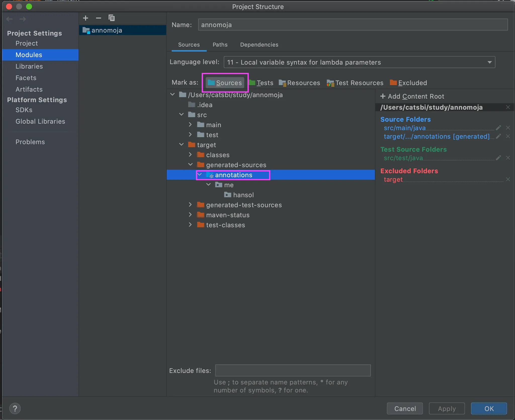The height and width of the screenshot is (420, 515).
Task: Click the add module plus icon
Action: point(85,18)
